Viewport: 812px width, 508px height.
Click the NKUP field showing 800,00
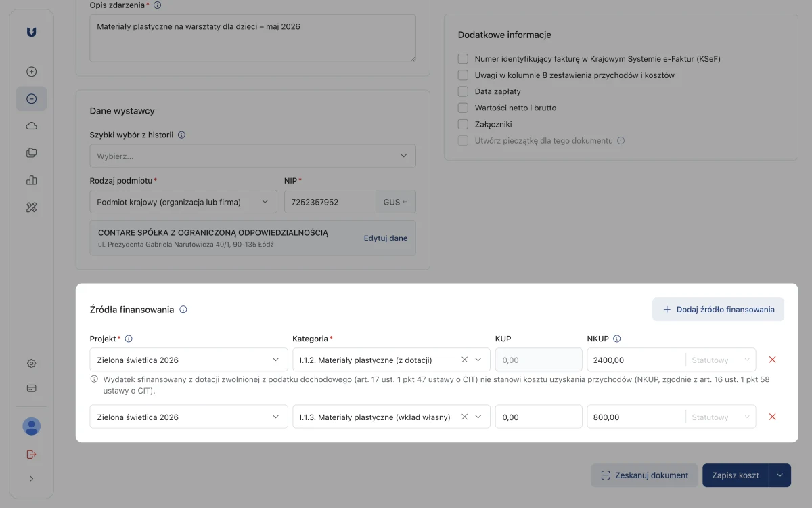636,417
